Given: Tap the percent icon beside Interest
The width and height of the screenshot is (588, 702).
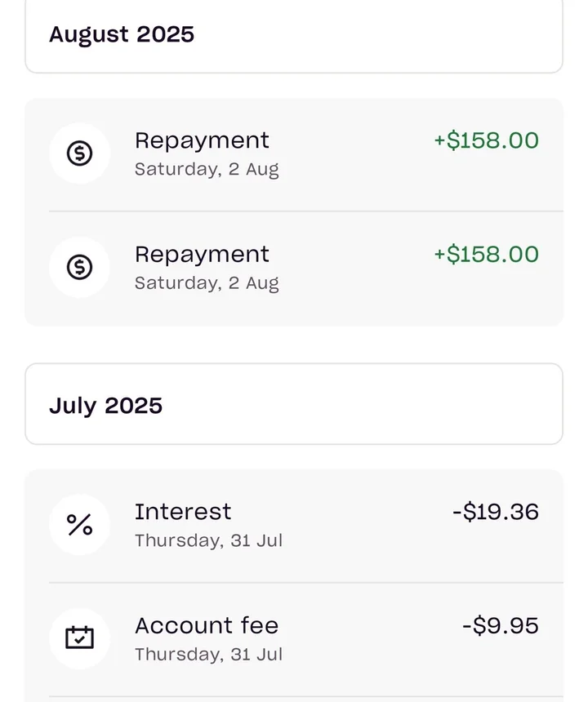Looking at the screenshot, I should point(80,525).
